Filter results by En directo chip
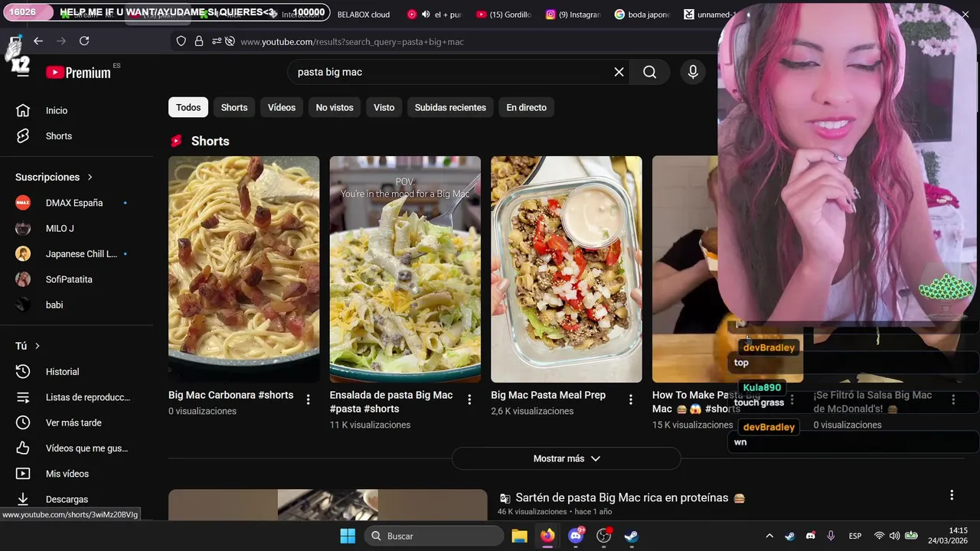 (x=527, y=107)
